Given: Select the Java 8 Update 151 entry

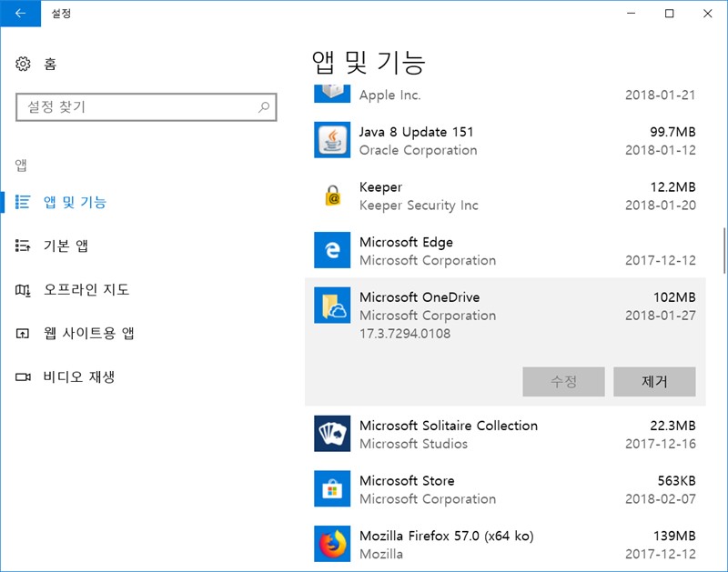Looking at the screenshot, I should pos(505,141).
